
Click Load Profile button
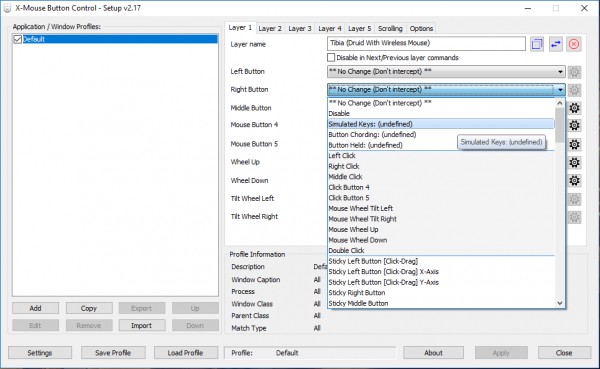point(186,353)
